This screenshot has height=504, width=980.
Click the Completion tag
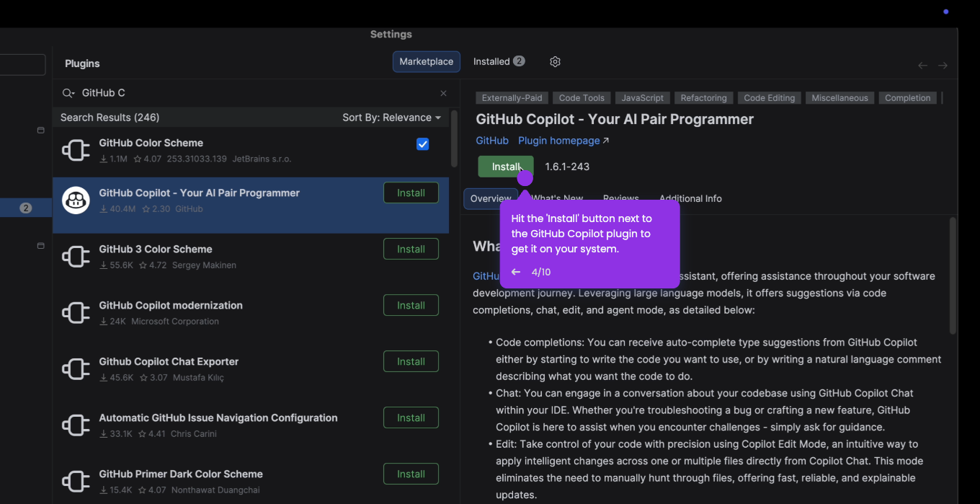click(908, 98)
